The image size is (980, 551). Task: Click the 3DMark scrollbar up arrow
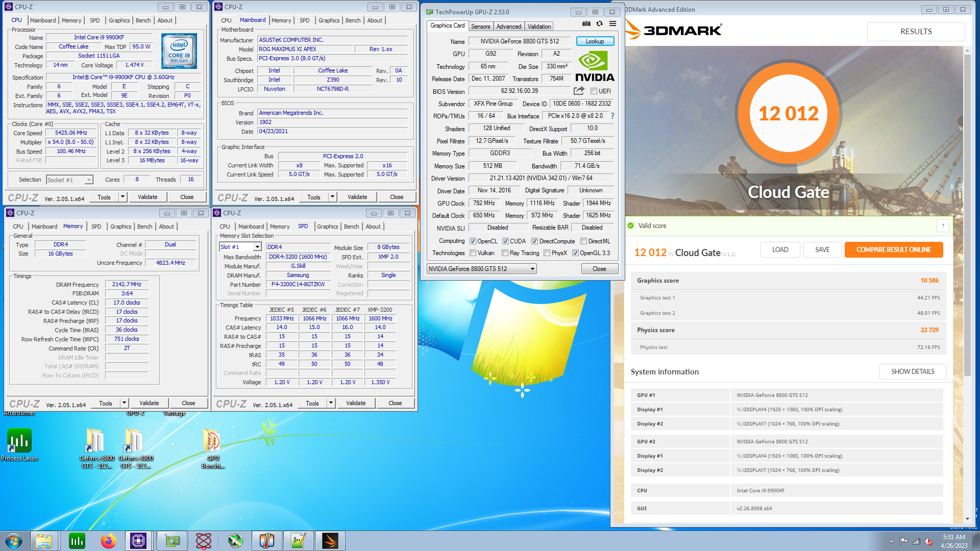click(967, 51)
